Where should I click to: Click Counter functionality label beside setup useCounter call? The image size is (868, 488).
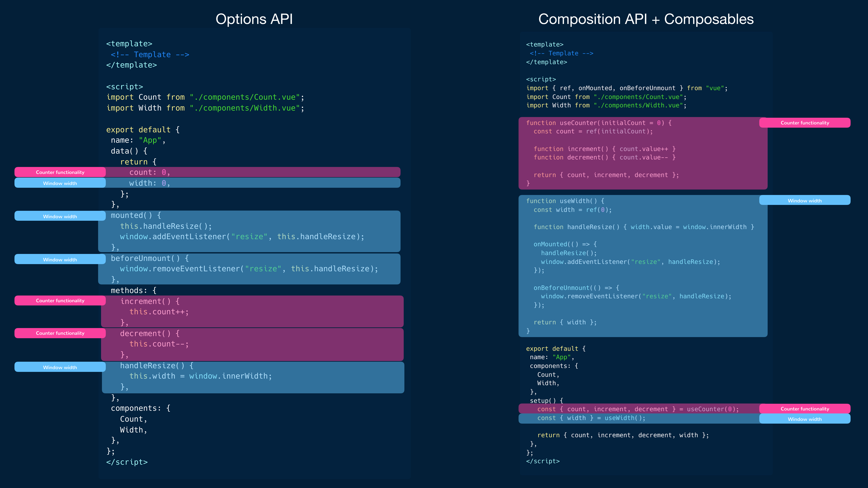pos(805,408)
